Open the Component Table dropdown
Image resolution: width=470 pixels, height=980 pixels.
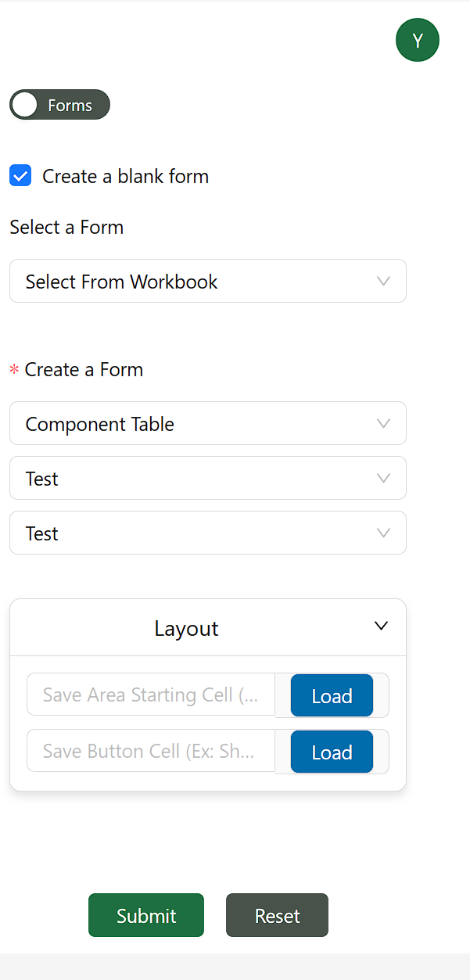pyautogui.click(x=208, y=423)
